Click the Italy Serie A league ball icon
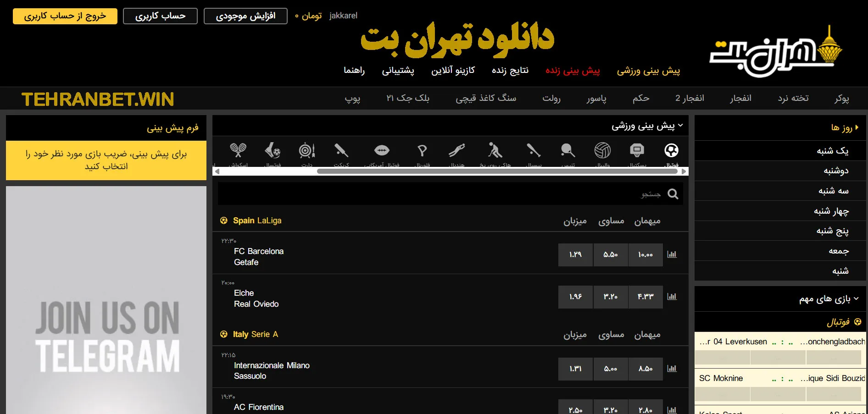Viewport: 868px width, 414px height. [224, 334]
